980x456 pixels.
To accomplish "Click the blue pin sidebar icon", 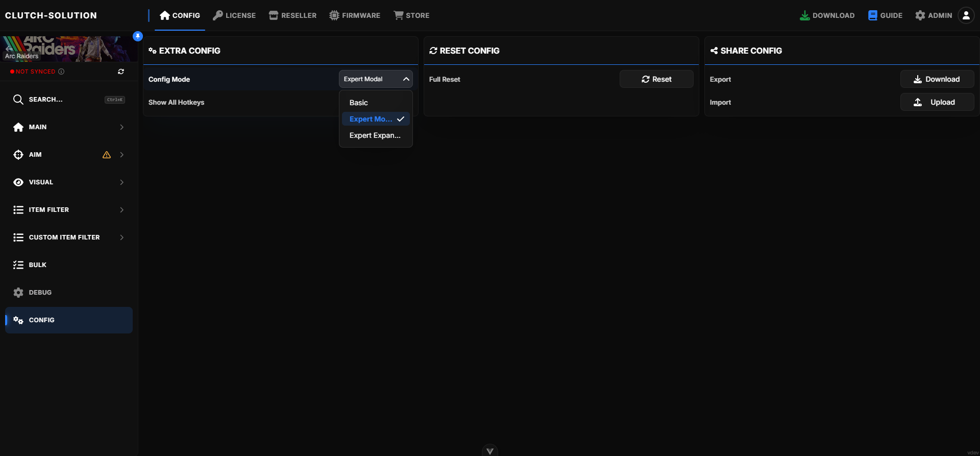I will click(138, 36).
